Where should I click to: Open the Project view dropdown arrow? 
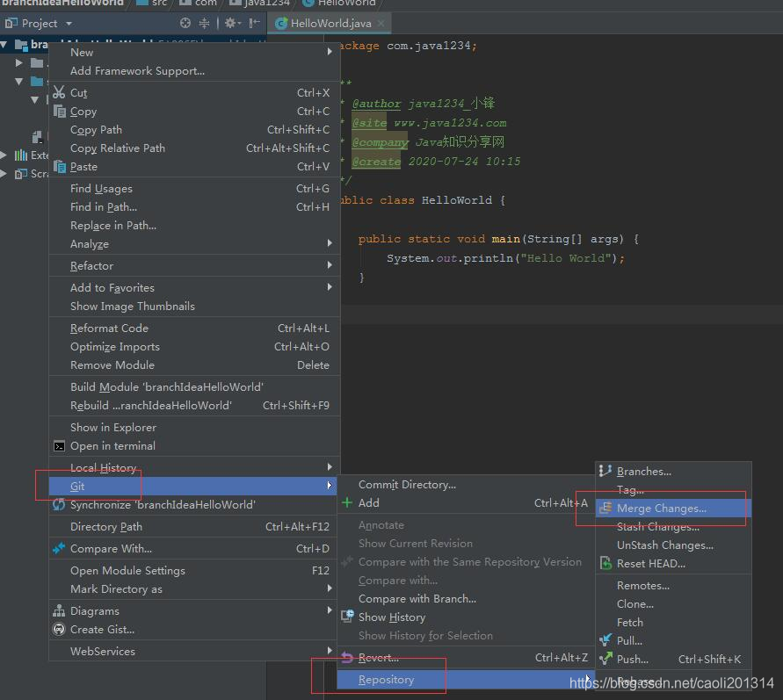tap(69, 24)
